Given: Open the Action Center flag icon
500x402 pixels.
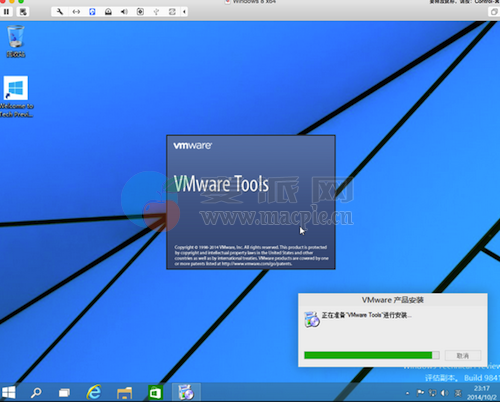Looking at the screenshot, I should [x=420, y=393].
